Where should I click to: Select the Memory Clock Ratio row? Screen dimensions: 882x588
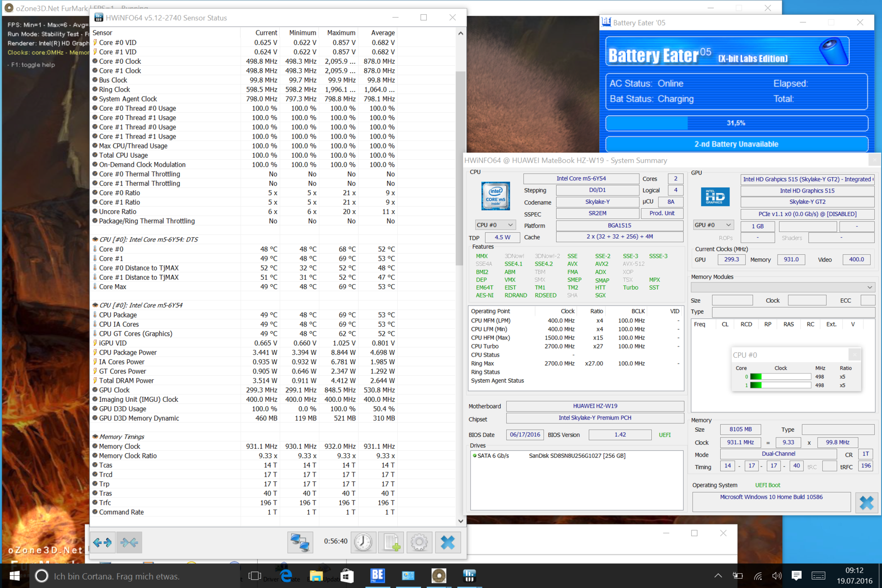pos(244,456)
